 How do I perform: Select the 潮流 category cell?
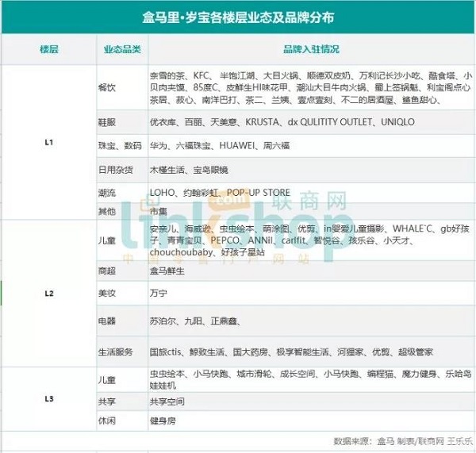click(122, 193)
